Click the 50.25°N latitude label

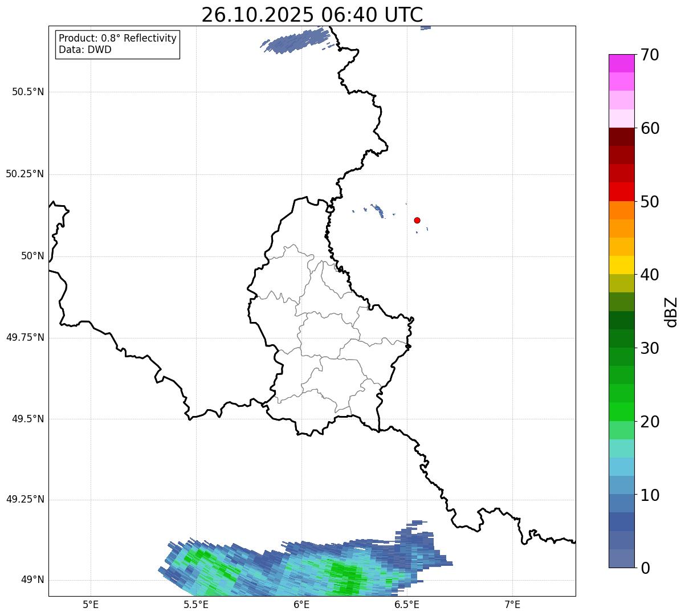[x=25, y=174]
